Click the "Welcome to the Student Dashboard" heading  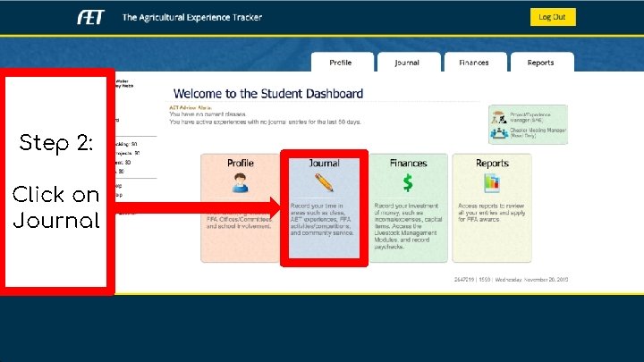tap(268, 94)
